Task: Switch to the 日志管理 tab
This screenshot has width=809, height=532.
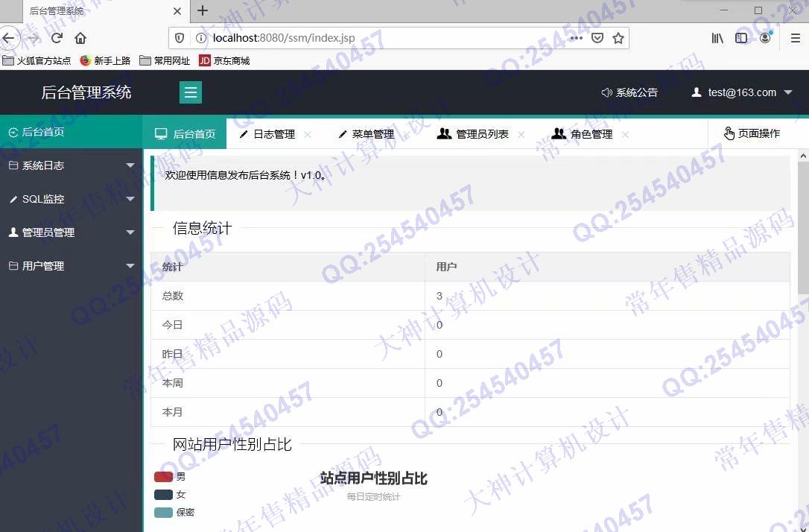Action: pyautogui.click(x=274, y=134)
